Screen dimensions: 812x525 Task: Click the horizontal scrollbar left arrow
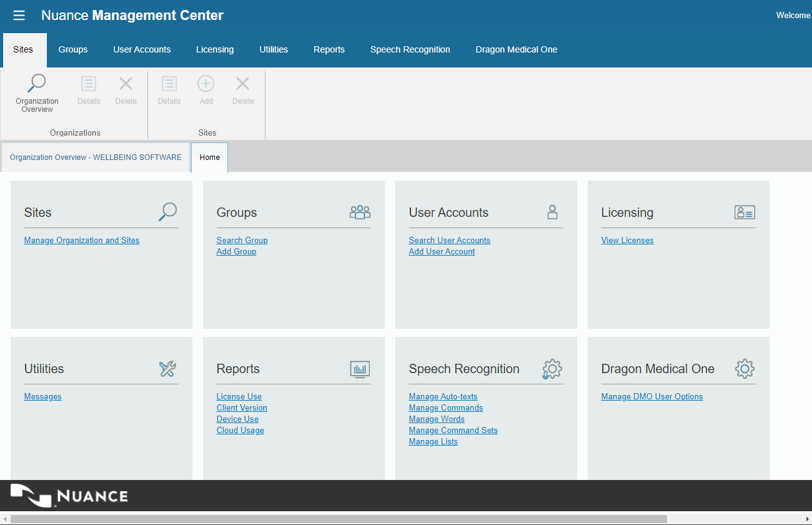(x=5, y=519)
